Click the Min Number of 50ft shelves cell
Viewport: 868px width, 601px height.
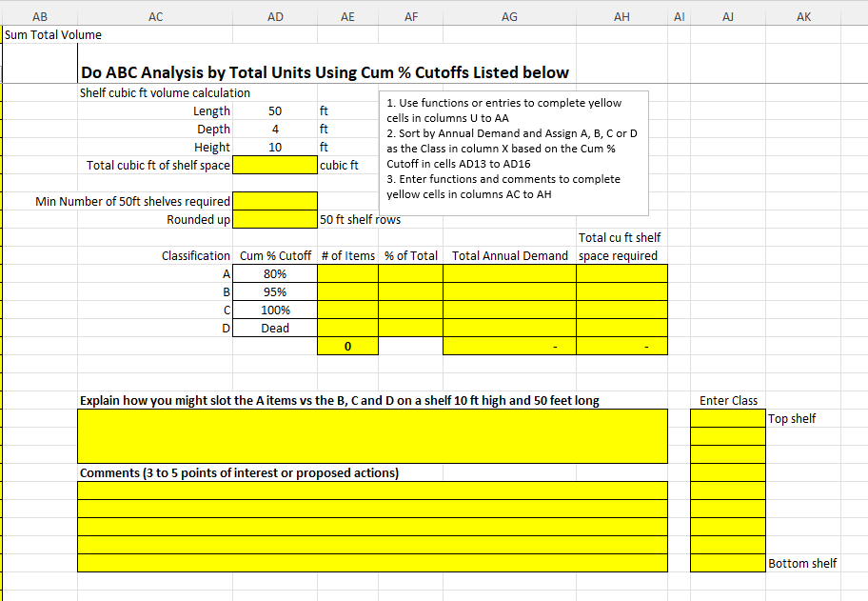275,200
